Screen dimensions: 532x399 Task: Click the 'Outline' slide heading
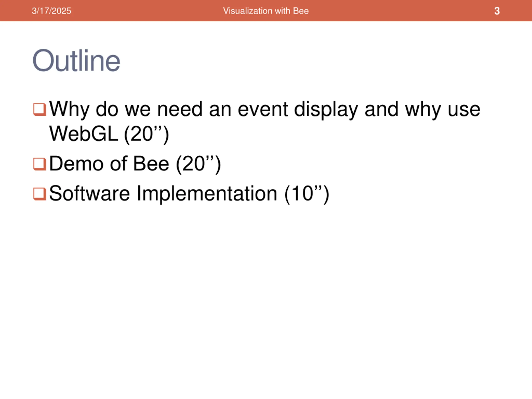pyautogui.click(x=76, y=60)
